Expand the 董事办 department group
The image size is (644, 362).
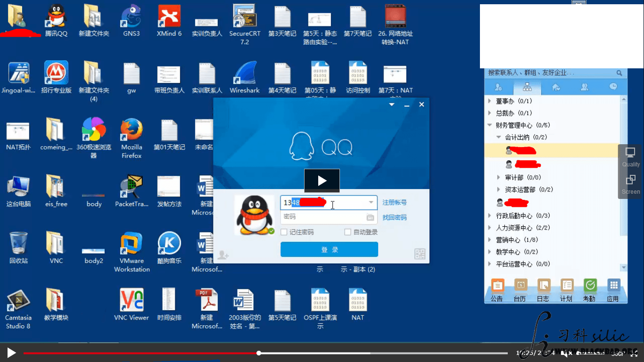[489, 101]
